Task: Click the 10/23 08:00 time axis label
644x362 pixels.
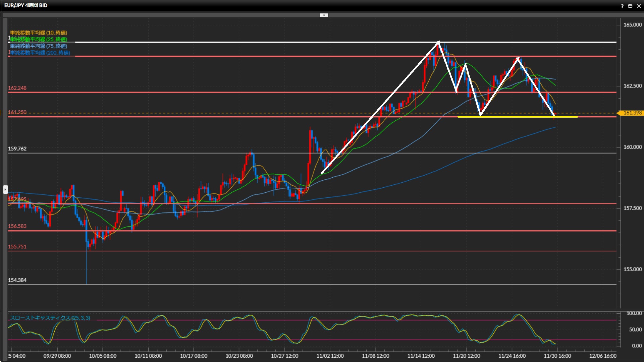Action: pos(239,356)
